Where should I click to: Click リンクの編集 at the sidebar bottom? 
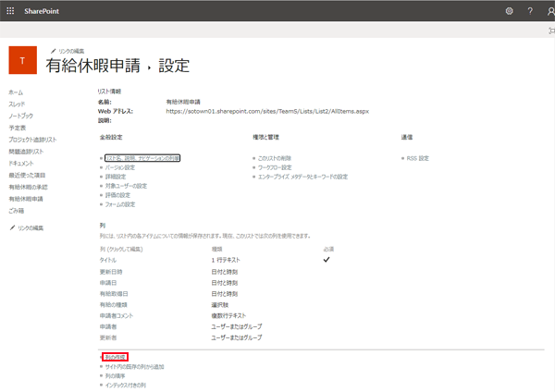click(31, 228)
